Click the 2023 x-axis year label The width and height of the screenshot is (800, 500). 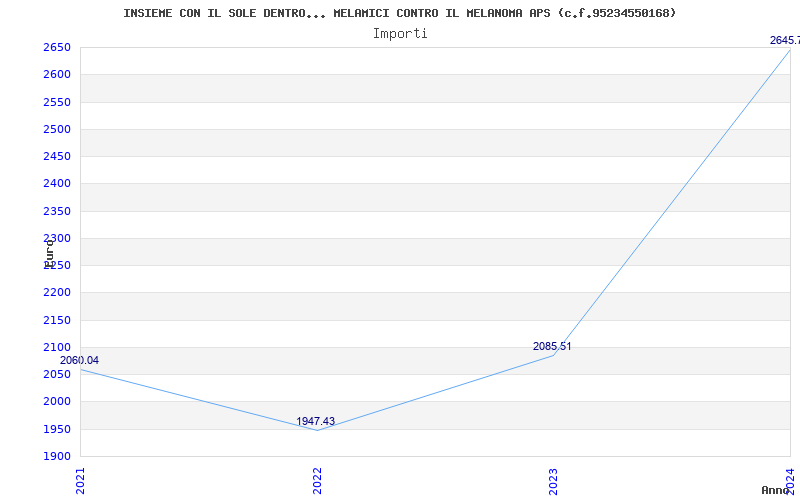pos(554,480)
